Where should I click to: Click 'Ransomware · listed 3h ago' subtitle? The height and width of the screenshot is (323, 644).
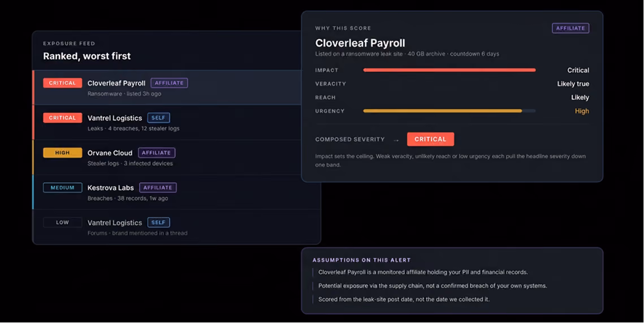click(x=124, y=94)
